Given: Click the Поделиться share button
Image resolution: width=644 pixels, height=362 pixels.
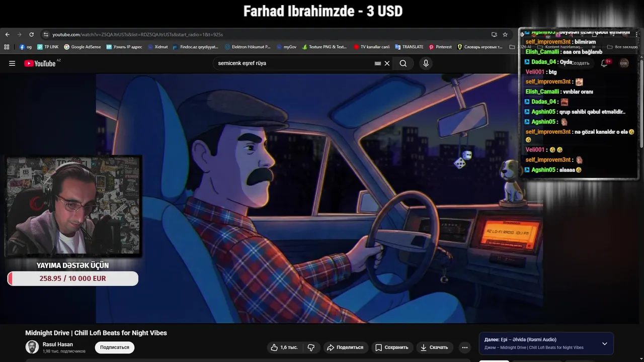Looking at the screenshot, I should pyautogui.click(x=345, y=347).
